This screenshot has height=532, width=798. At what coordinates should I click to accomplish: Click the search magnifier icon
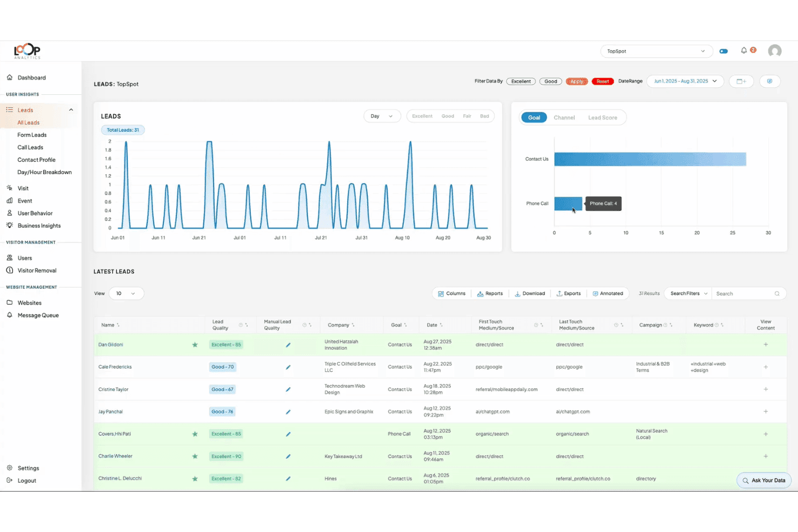coord(777,294)
